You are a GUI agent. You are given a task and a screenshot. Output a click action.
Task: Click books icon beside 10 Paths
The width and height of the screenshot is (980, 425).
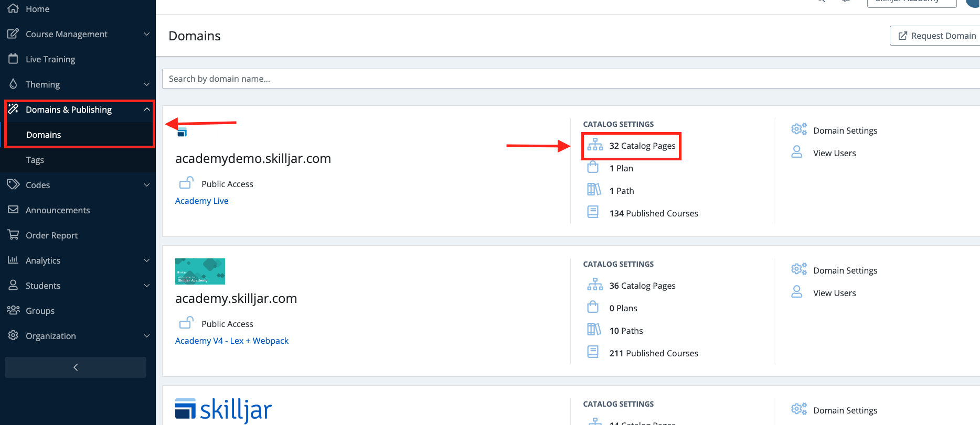click(x=594, y=330)
